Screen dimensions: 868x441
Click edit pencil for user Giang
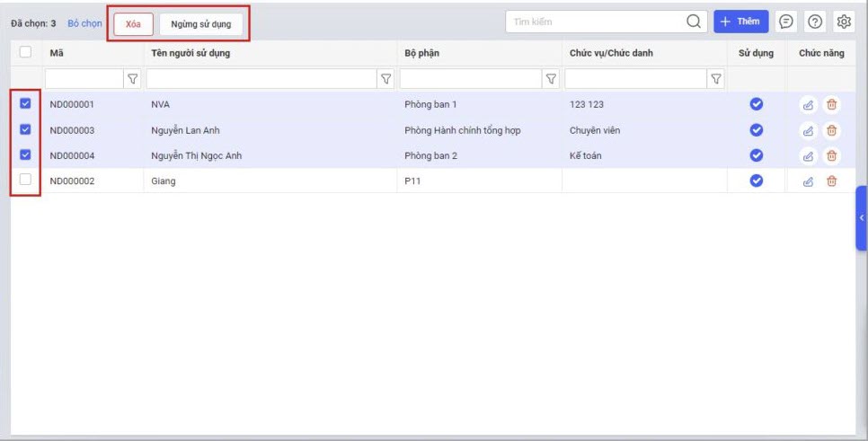pyautogui.click(x=808, y=181)
